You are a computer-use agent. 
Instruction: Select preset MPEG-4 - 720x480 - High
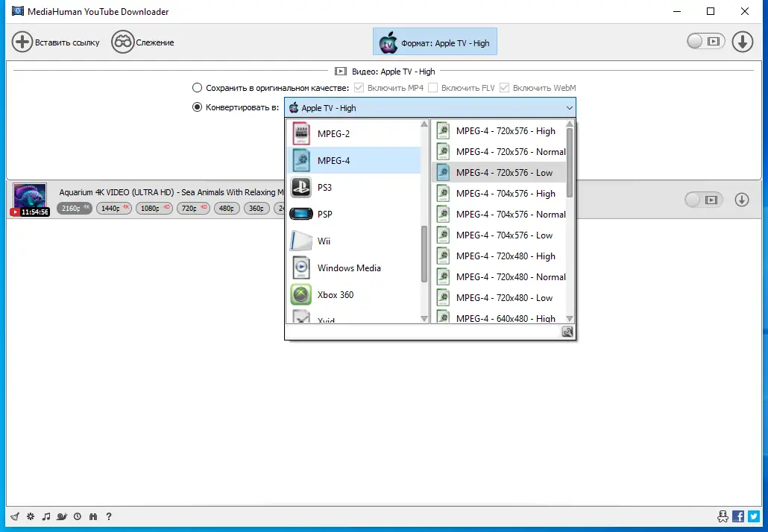(x=499, y=256)
